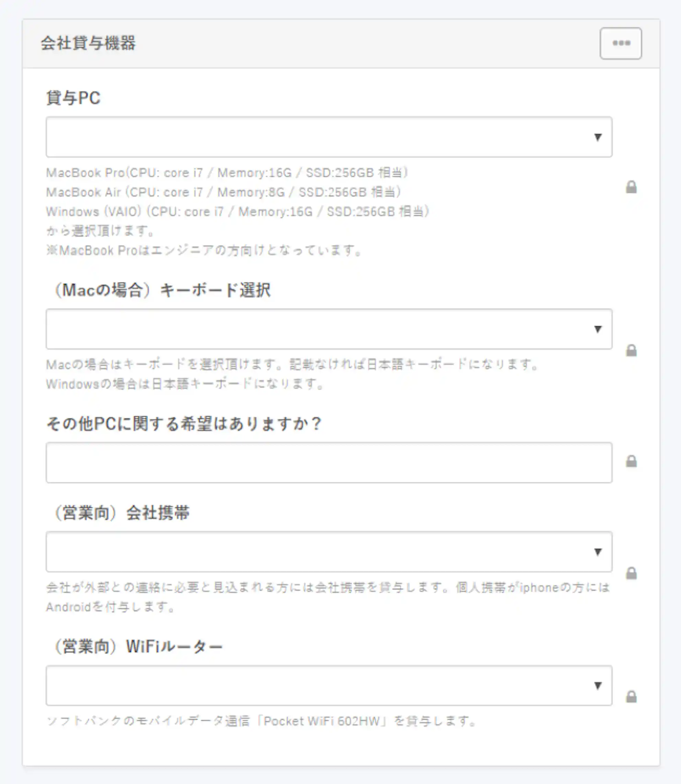Click the lock icon beside 会社携帯

631,573
